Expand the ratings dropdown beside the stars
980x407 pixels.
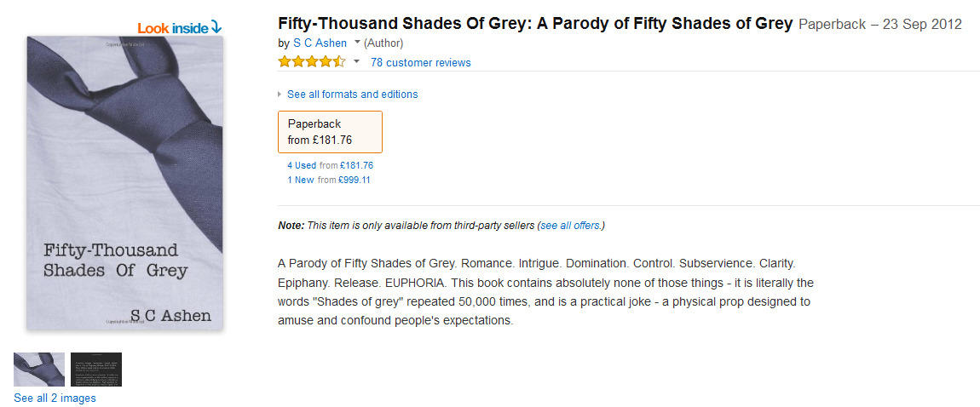(357, 61)
